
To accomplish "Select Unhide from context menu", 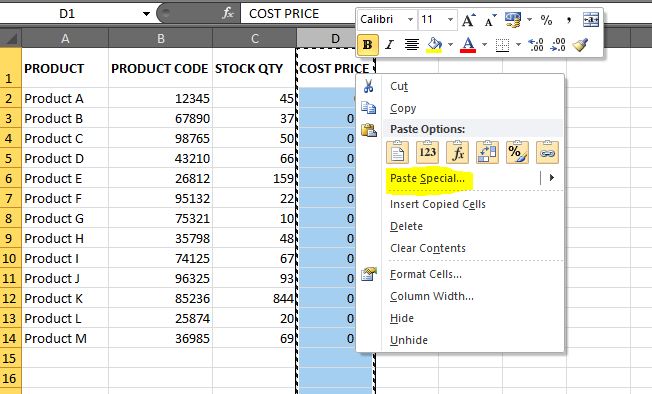I will coord(460,340).
